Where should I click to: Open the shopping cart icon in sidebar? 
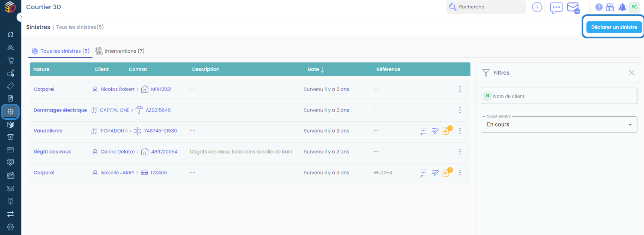pyautogui.click(x=10, y=60)
